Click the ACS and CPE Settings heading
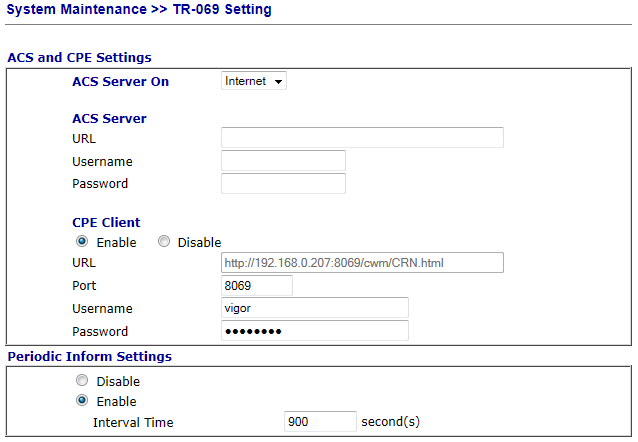 point(79,58)
